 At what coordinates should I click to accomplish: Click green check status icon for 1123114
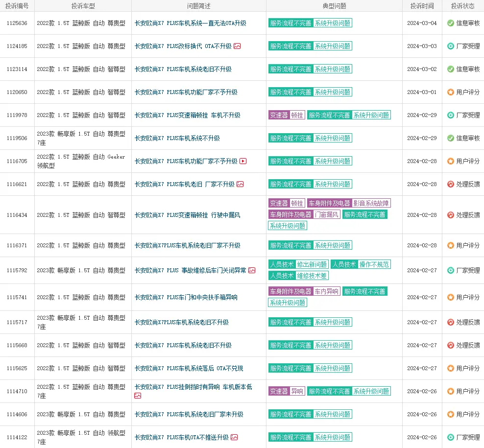(451, 70)
